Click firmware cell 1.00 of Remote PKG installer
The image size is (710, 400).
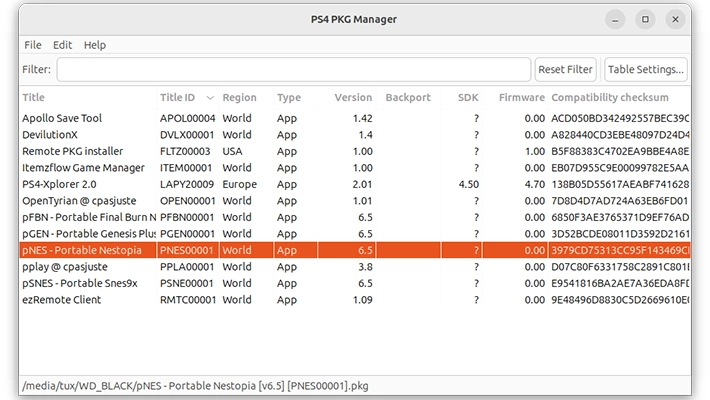535,151
